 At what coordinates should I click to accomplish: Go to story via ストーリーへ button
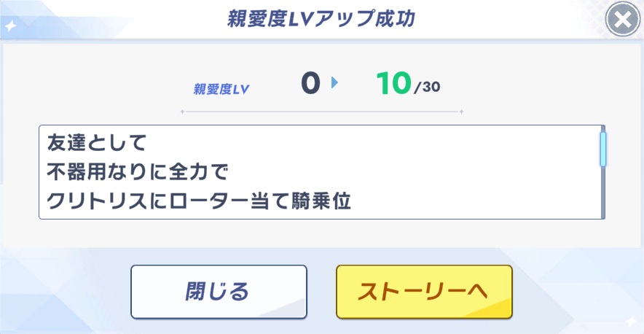424,291
